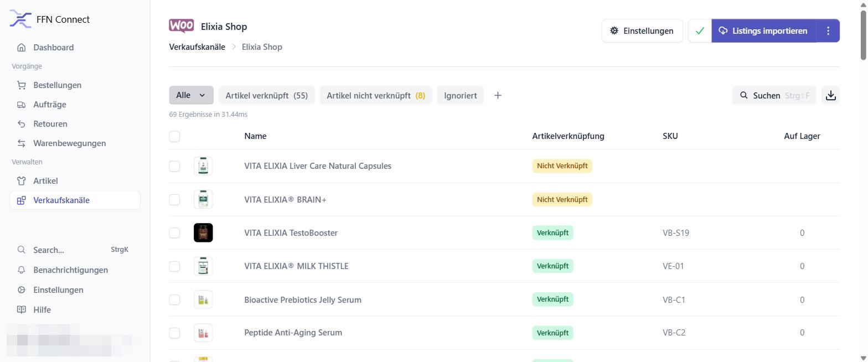This screenshot has height=362, width=868.
Task: Click the SKU column header
Action: click(x=670, y=136)
